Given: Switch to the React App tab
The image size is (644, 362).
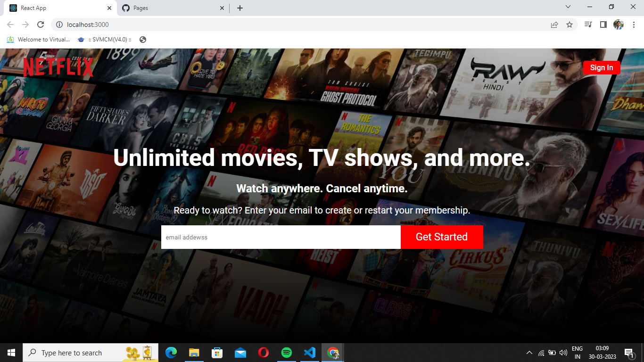Looking at the screenshot, I should click(x=59, y=8).
